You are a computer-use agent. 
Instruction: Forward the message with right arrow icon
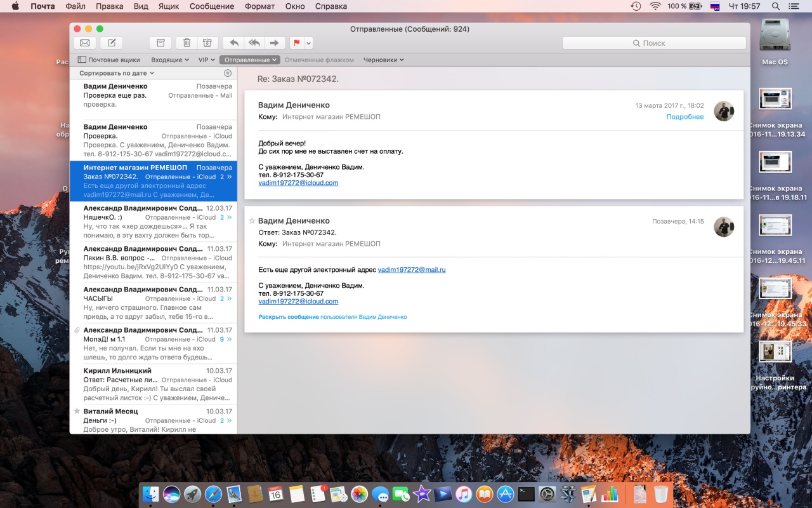[274, 43]
